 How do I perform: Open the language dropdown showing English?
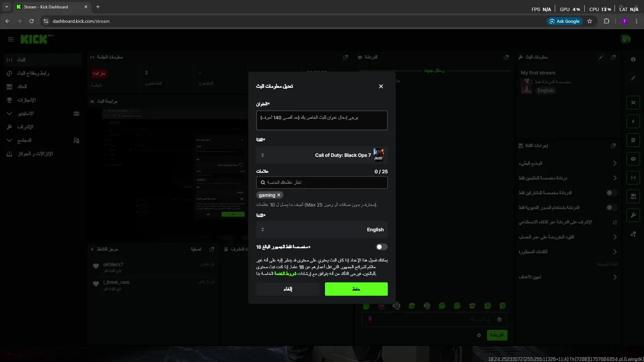[x=321, y=229]
